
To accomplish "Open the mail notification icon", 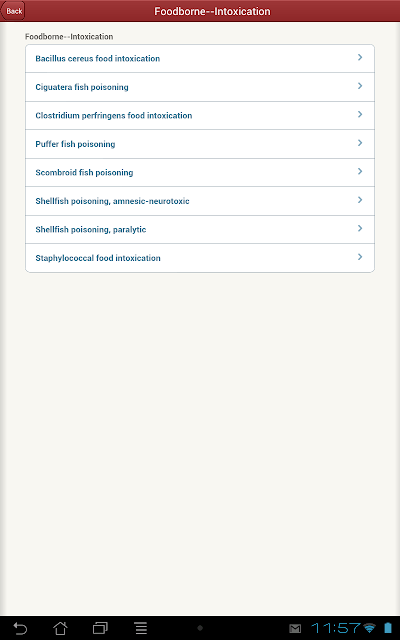I will pos(295,628).
